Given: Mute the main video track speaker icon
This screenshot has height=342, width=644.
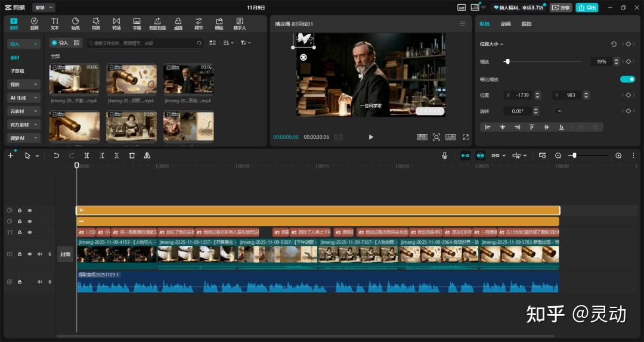Looking at the screenshot, I should 40,254.
